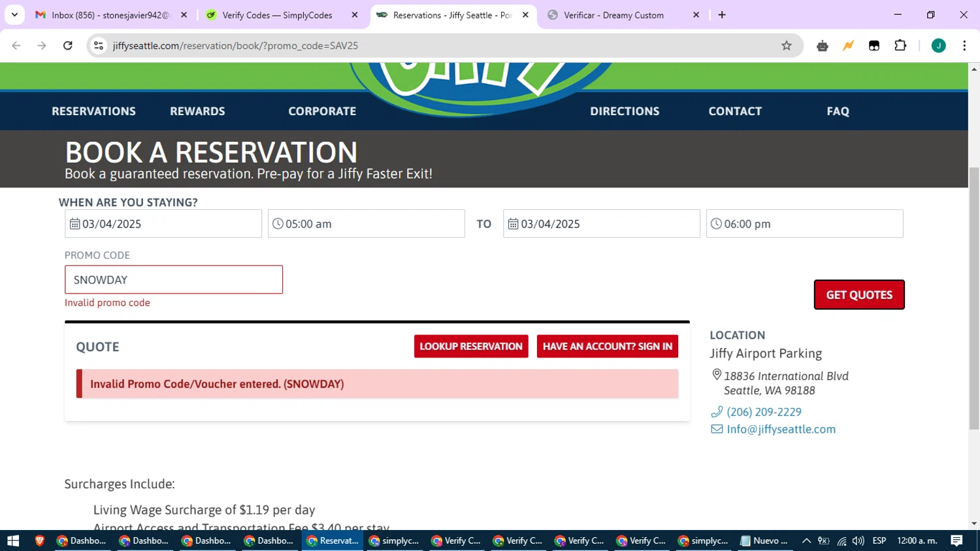
Task: Open the Chrome three-dot menu
Action: 964,46
